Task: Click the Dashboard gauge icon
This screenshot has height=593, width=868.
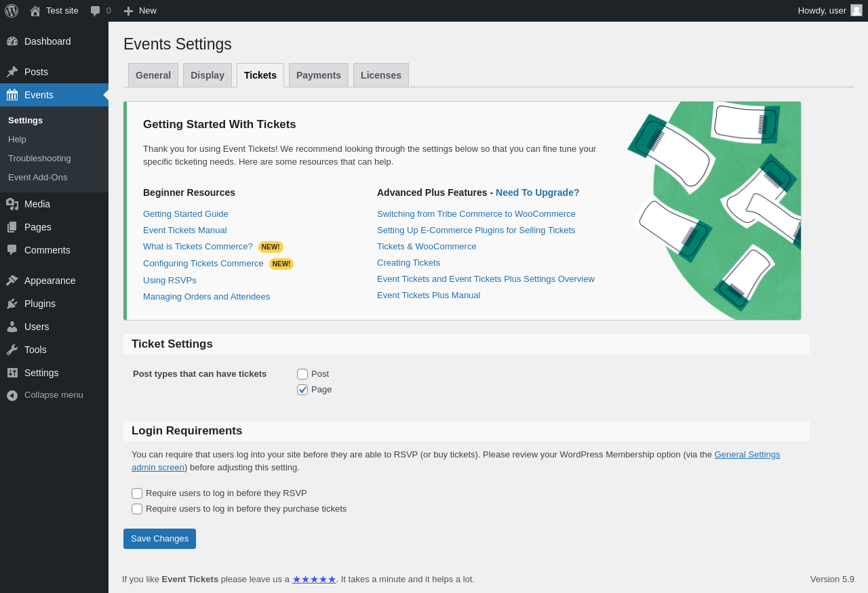Action: [12, 41]
